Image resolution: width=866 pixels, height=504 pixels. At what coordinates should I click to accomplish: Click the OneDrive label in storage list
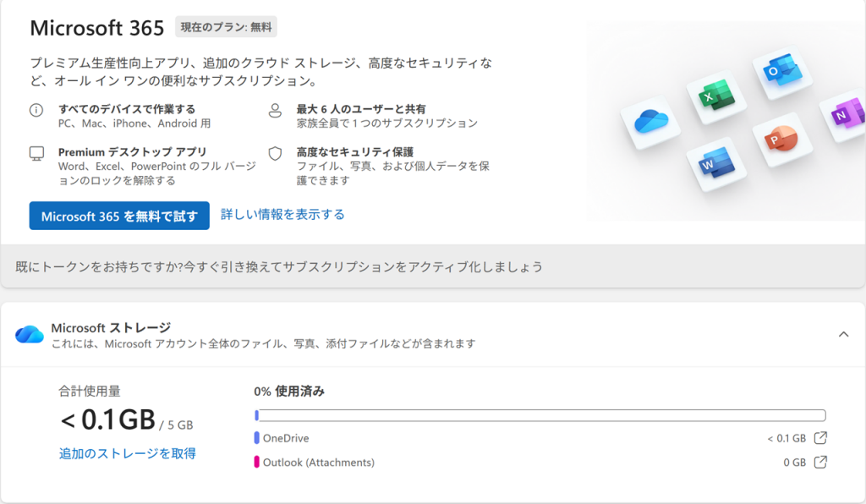point(286,438)
